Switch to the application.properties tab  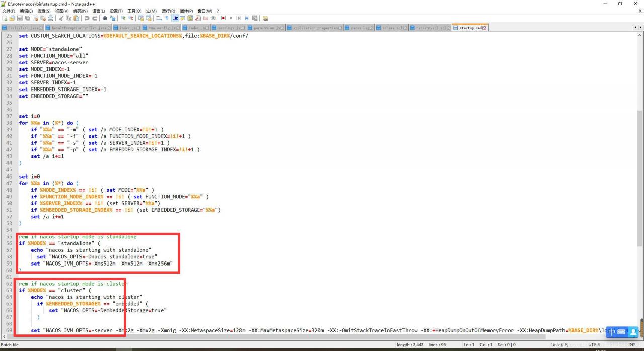[314, 28]
